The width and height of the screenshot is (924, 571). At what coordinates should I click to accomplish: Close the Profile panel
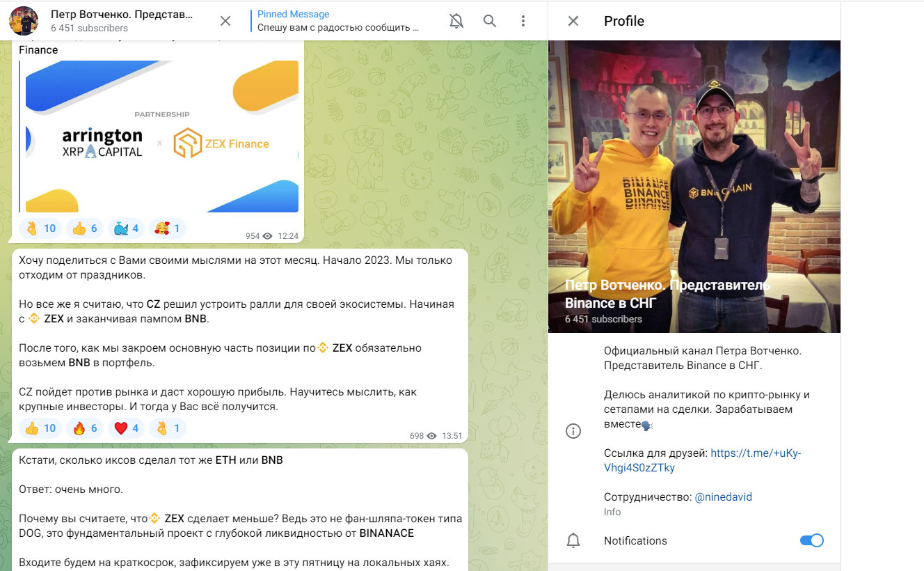tap(573, 21)
